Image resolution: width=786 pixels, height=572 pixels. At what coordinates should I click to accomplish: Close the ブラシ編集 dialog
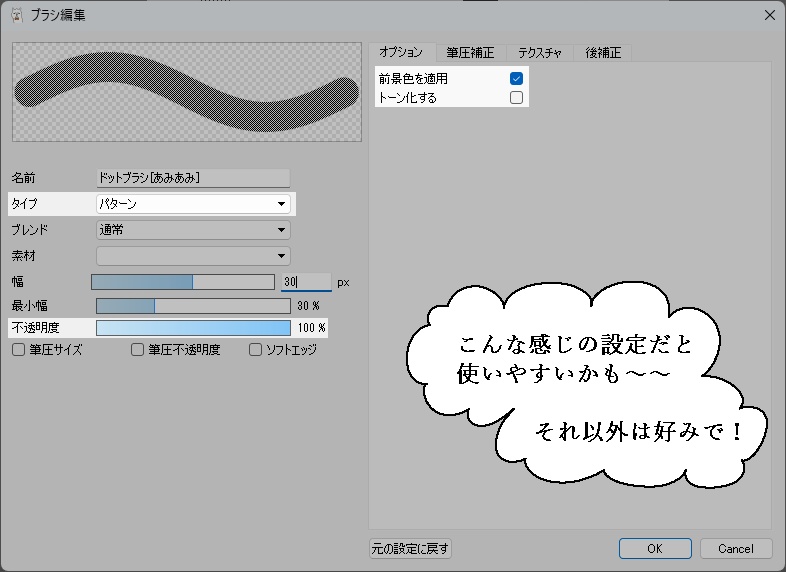point(770,15)
